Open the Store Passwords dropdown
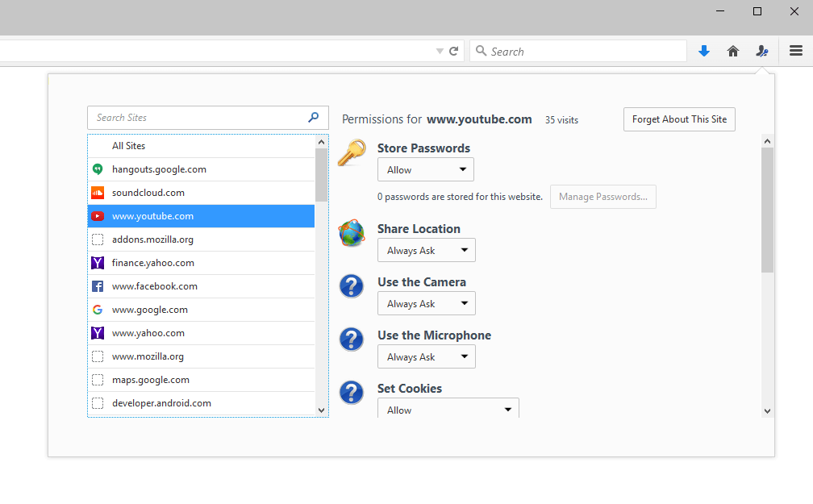The height and width of the screenshot is (504, 813). coord(426,169)
